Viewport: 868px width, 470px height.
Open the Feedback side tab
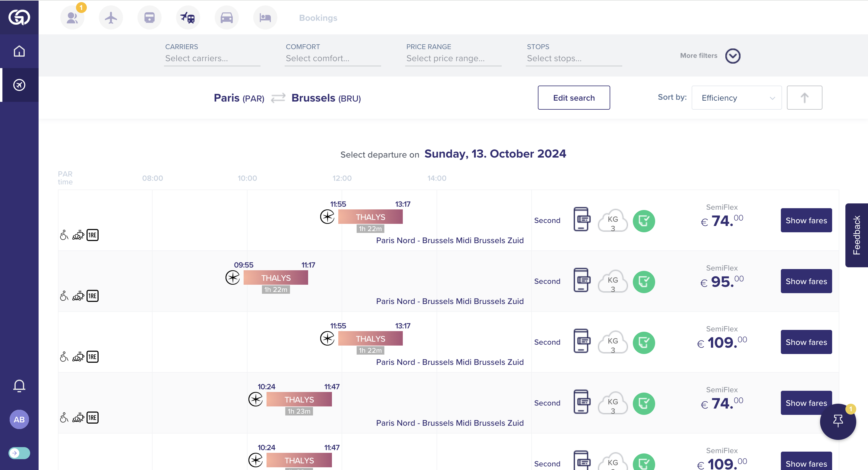[856, 235]
